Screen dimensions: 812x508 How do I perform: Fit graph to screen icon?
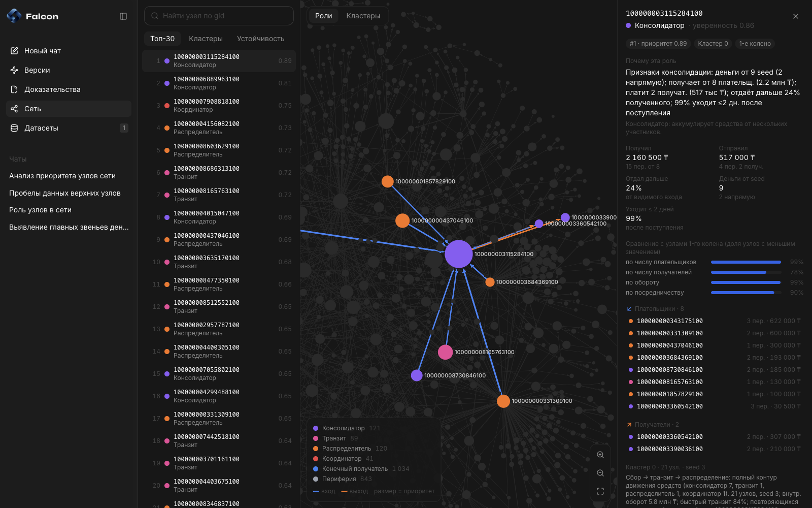tap(600, 491)
